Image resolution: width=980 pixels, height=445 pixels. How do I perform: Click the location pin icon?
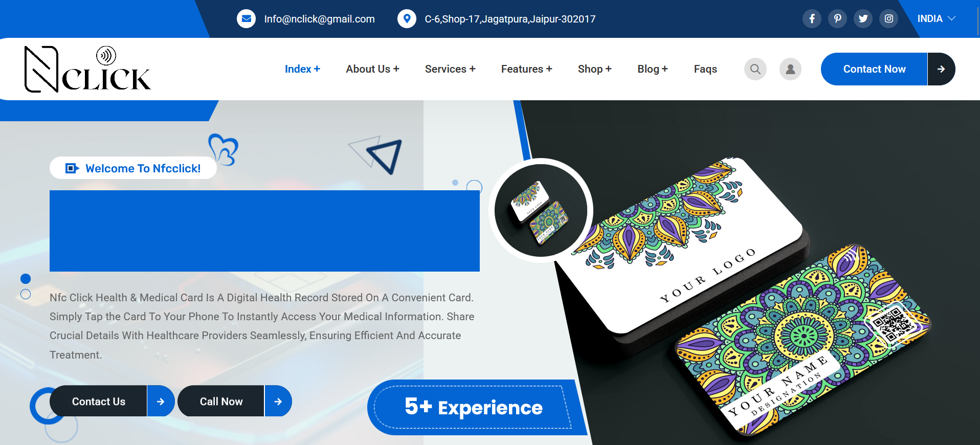[407, 19]
